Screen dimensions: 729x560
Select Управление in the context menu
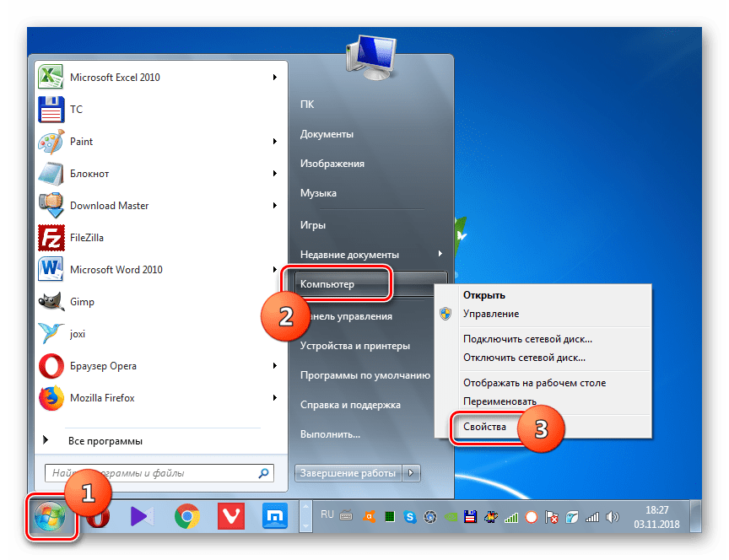pyautogui.click(x=491, y=315)
